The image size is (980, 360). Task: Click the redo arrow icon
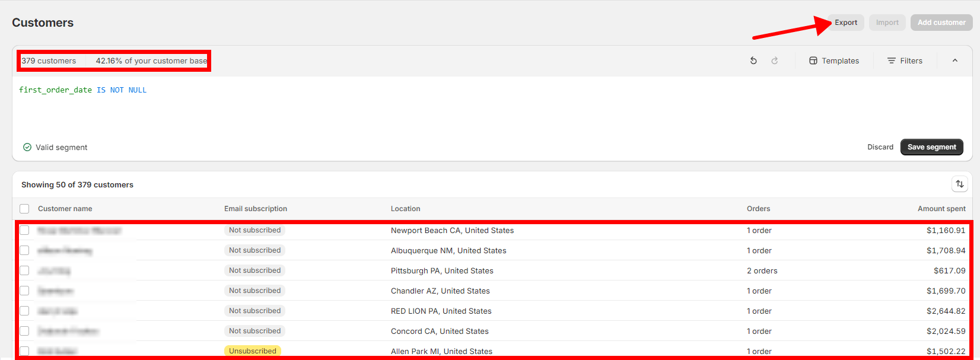(775, 60)
